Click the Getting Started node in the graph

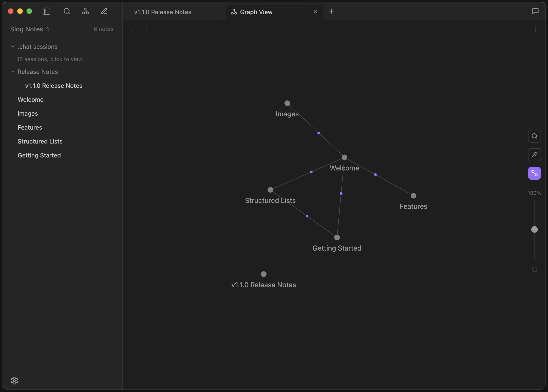point(337,237)
